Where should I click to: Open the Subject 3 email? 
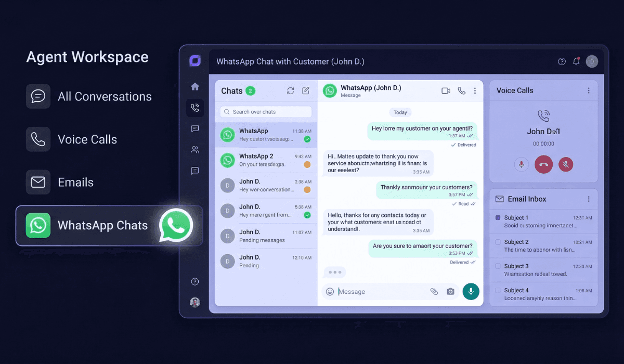click(x=543, y=270)
